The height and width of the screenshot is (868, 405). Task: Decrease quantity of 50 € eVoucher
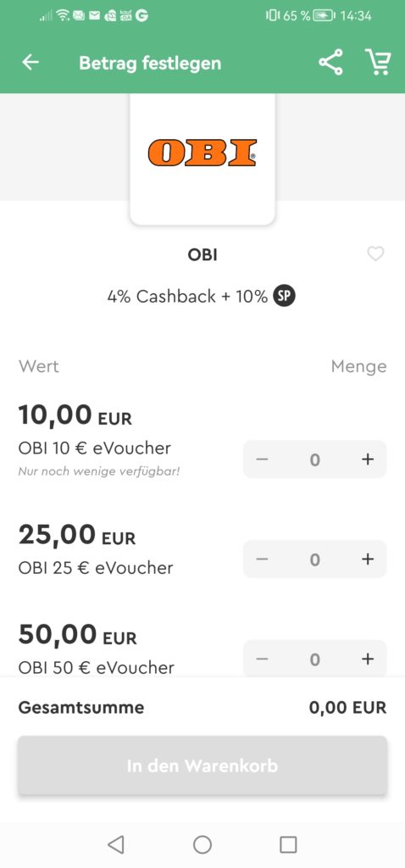(262, 659)
